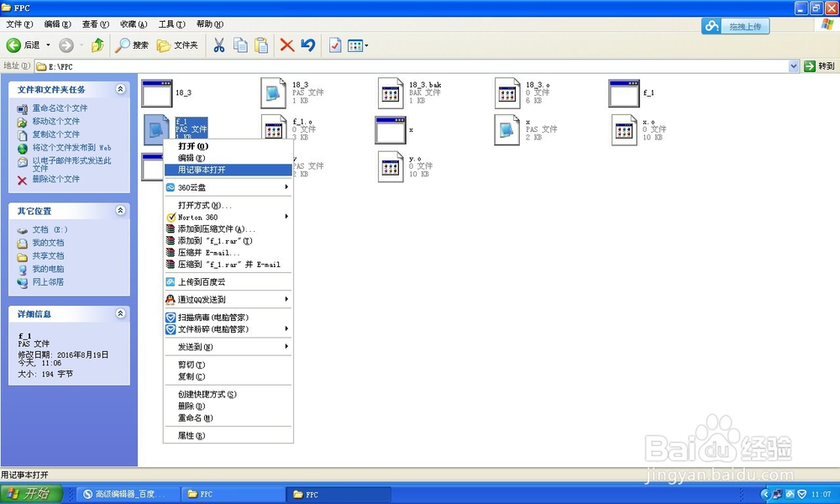Viewport: 840px width, 504px height.
Task: Click the Forward navigation arrow icon
Action: tap(66, 45)
